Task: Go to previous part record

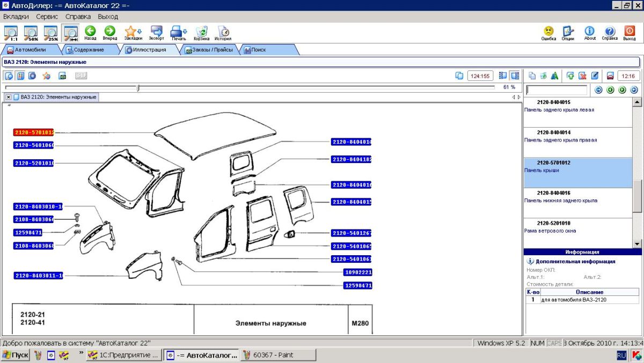Action: pyautogui.click(x=610, y=90)
